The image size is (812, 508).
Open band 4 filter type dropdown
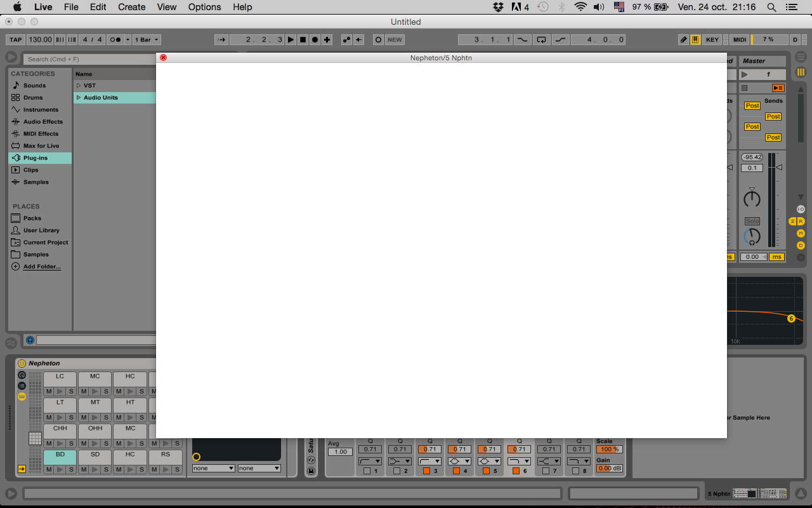pyautogui.click(x=460, y=461)
